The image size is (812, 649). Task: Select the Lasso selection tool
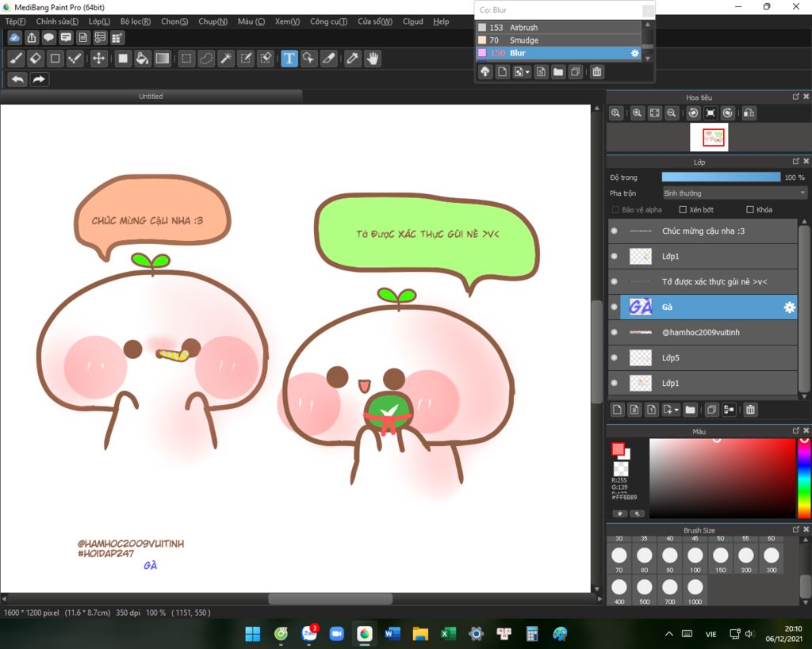(206, 59)
